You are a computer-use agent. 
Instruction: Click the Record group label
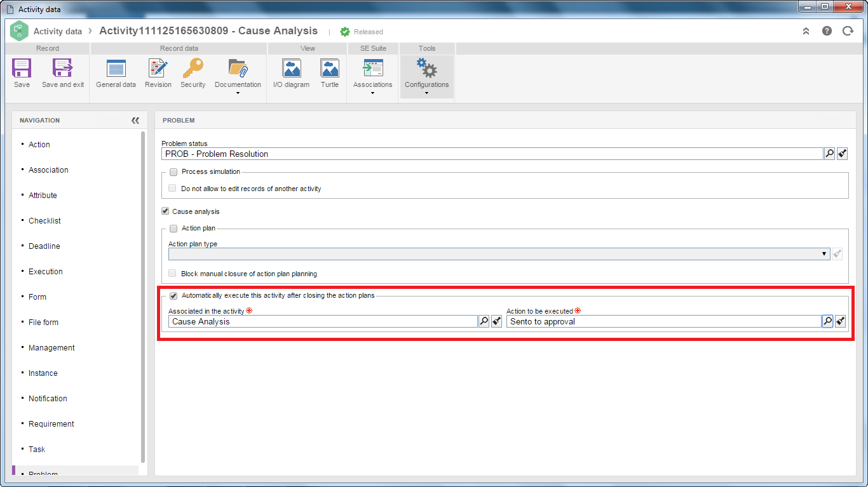[48, 48]
